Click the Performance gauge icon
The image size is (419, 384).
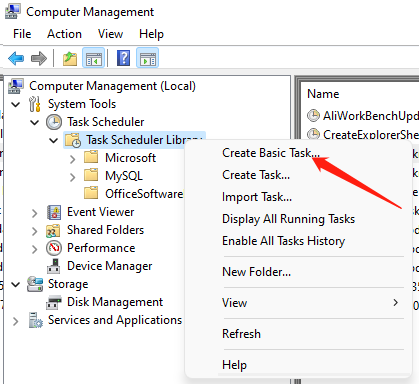pyautogui.click(x=54, y=248)
